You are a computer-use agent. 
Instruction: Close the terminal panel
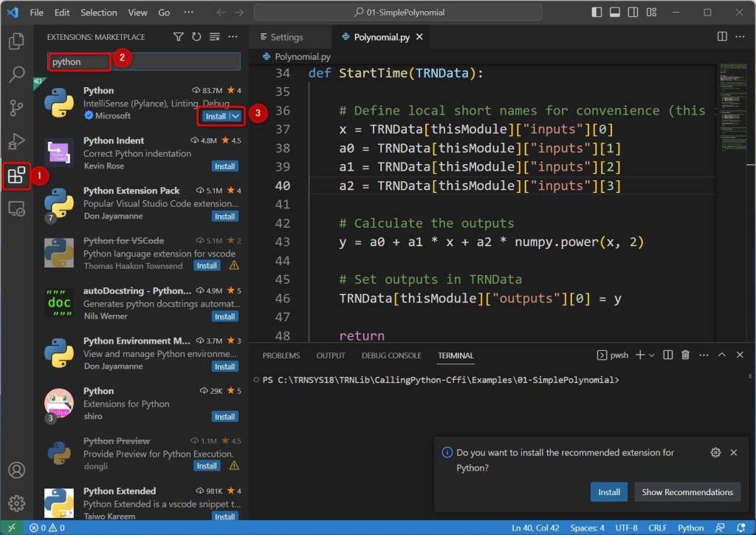point(740,355)
